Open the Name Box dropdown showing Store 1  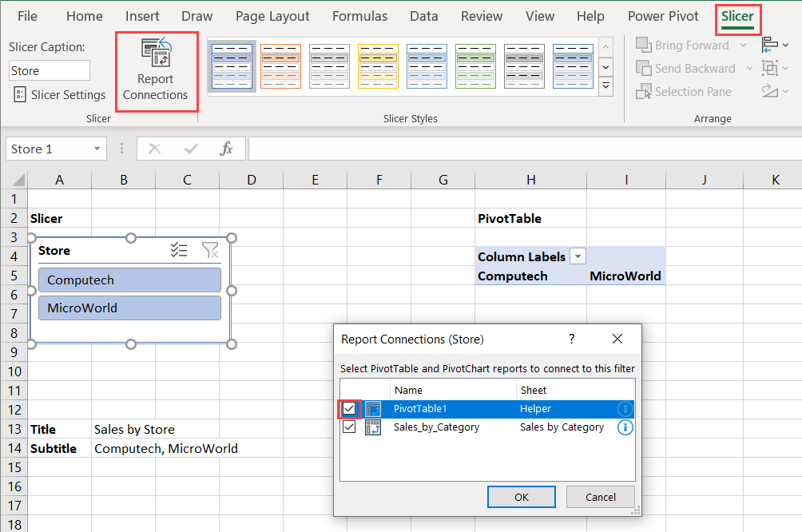[x=95, y=149]
